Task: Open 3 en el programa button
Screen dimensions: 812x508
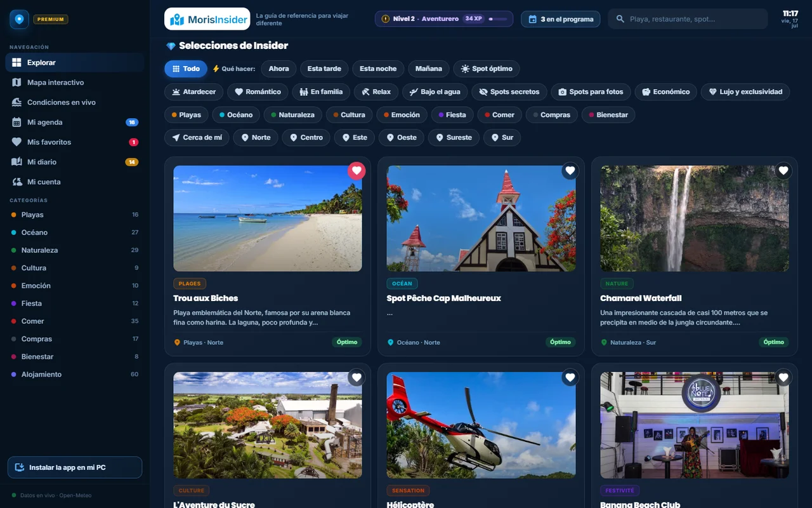Action: (x=561, y=19)
